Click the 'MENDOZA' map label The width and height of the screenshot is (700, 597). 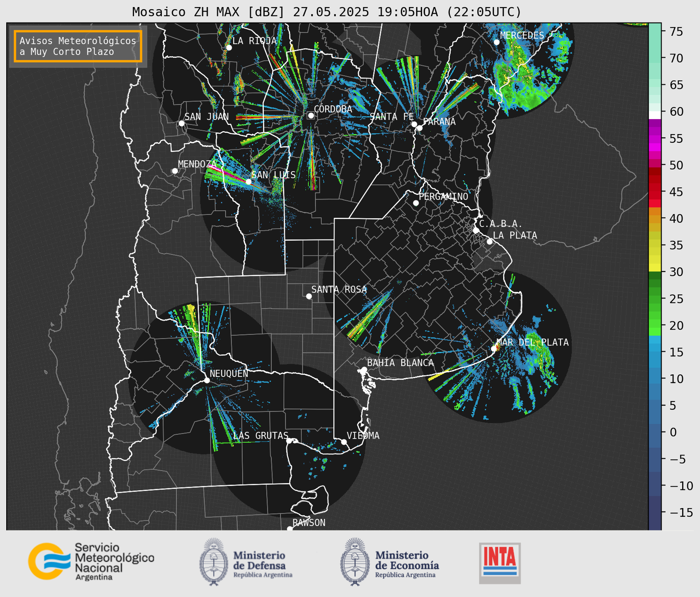(198, 164)
